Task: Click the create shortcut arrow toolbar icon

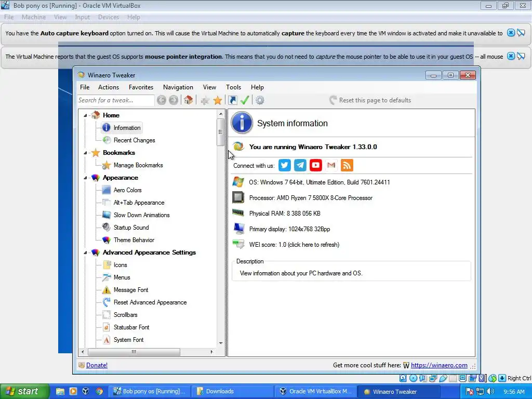Action: (x=233, y=100)
